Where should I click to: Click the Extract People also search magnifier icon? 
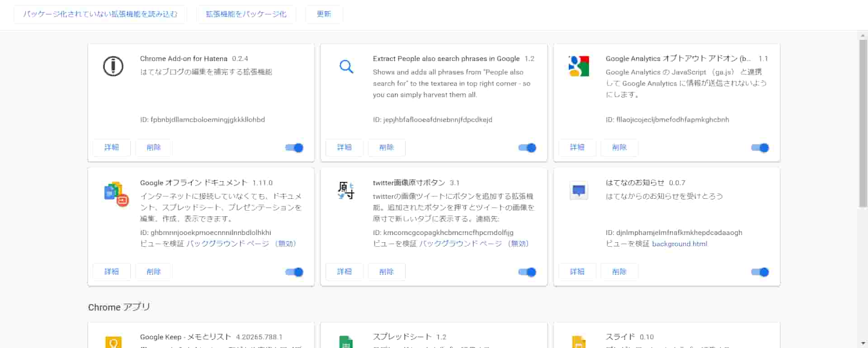[x=346, y=66]
